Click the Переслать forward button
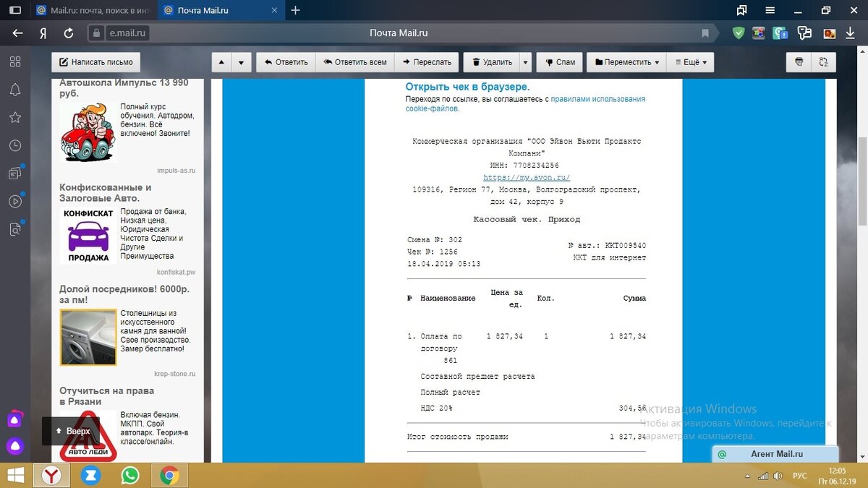This screenshot has height=488, width=868. coord(427,62)
